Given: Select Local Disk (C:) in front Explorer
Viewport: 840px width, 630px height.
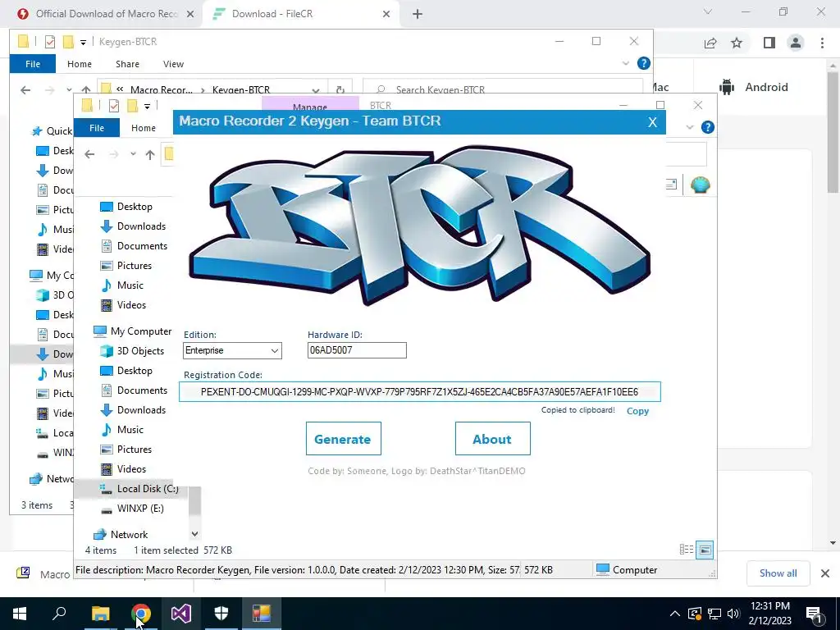Looking at the screenshot, I should [148, 489].
